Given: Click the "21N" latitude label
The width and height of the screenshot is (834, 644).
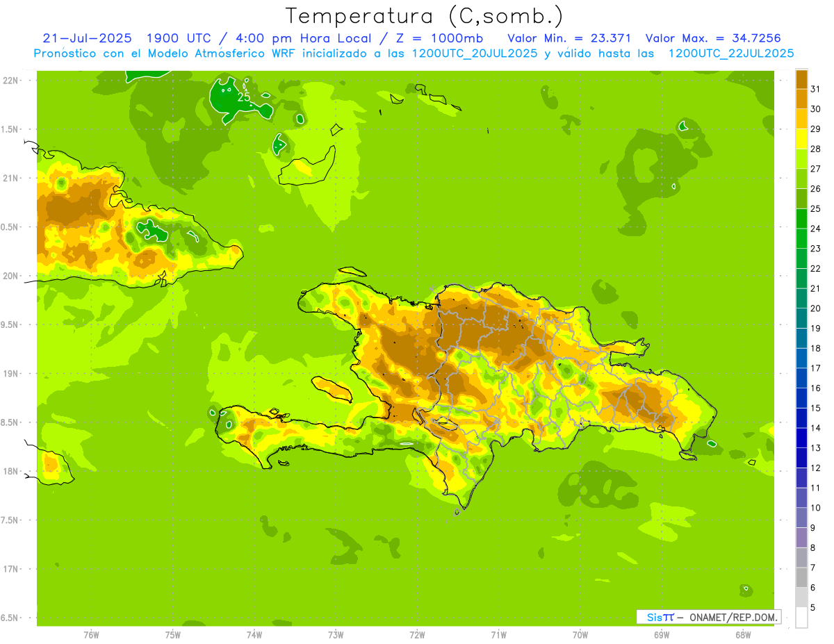Looking at the screenshot, I should point(10,179).
